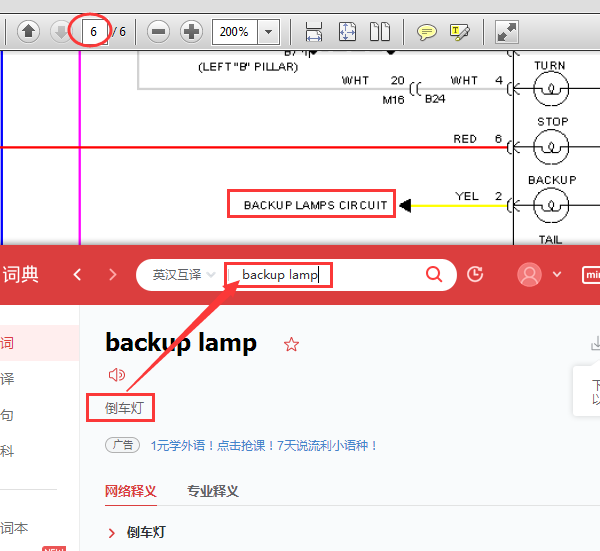600x551 pixels.
Task: Click the 倒车灯 translation result
Action: point(124,408)
